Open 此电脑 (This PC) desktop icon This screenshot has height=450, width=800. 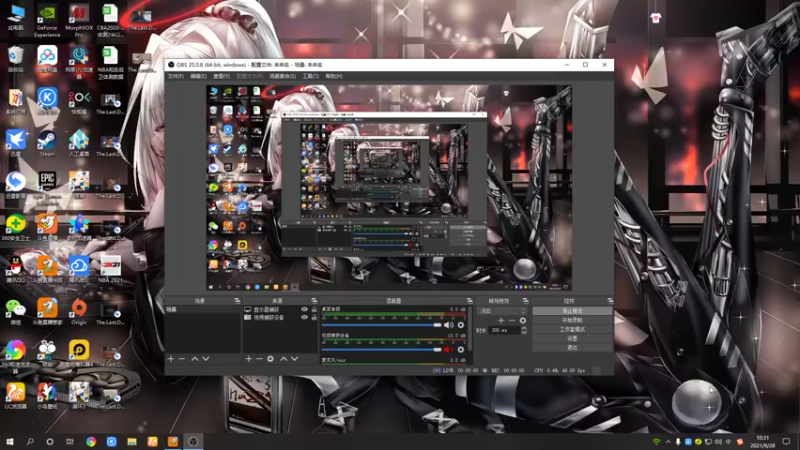click(x=16, y=18)
